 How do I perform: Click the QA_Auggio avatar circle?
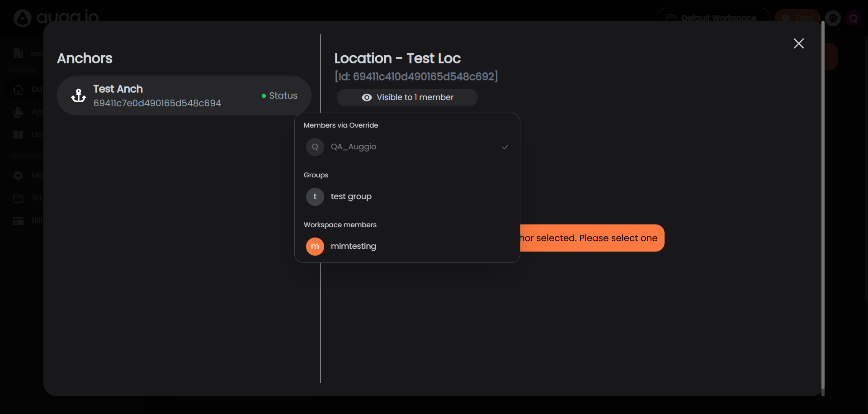coord(315,147)
